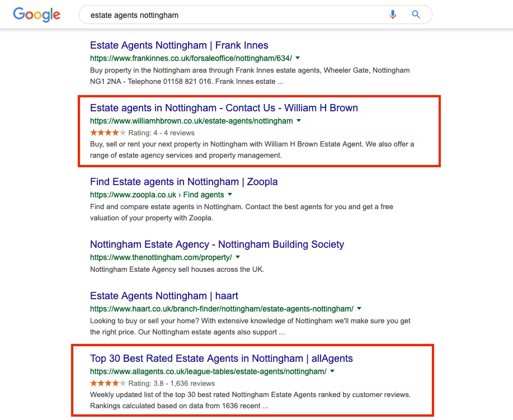Viewport: 513px width, 420px height.
Task: Open 'Top 30 Best Rated Estate Agents' allAgents result
Action: 221,358
